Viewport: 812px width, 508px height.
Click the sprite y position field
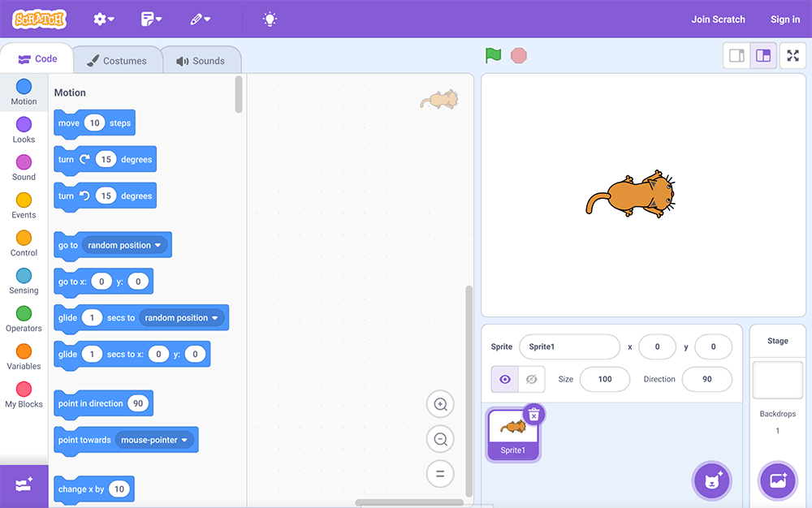(x=713, y=347)
